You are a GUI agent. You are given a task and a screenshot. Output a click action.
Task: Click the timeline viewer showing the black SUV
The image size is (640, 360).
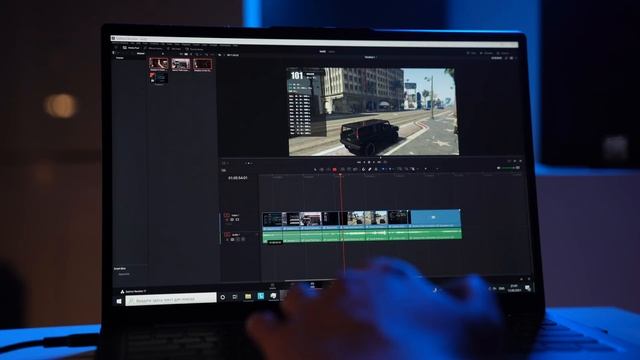[x=373, y=111]
